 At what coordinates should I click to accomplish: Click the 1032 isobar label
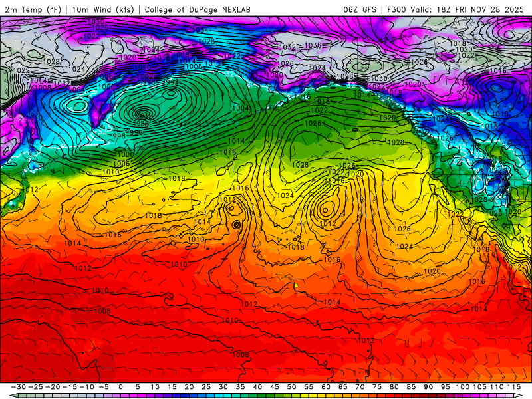[x=287, y=47]
